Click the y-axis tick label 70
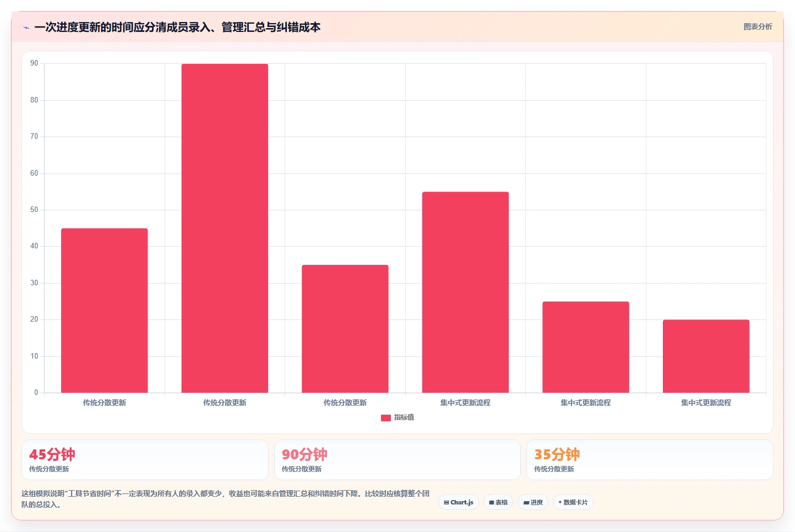This screenshot has width=795, height=532. (x=34, y=137)
